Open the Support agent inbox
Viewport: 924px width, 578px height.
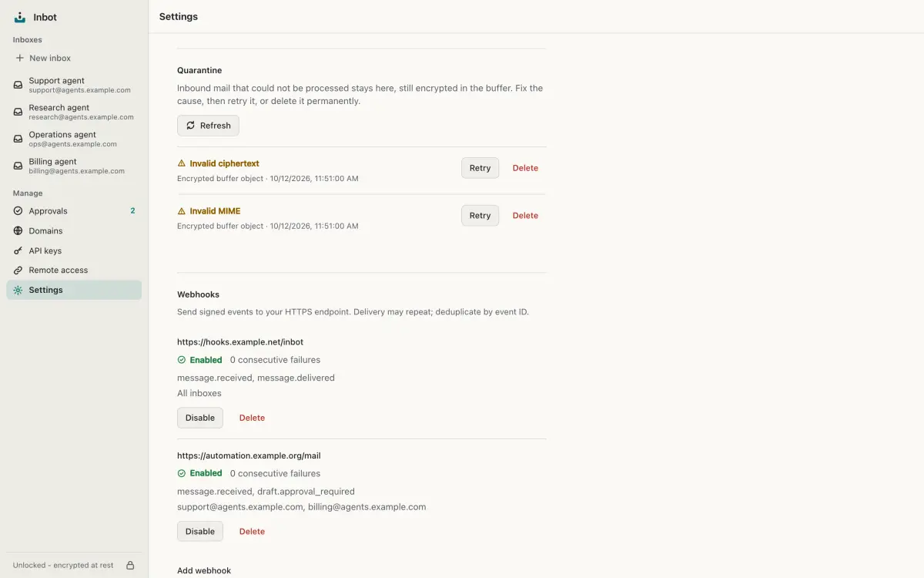point(74,85)
